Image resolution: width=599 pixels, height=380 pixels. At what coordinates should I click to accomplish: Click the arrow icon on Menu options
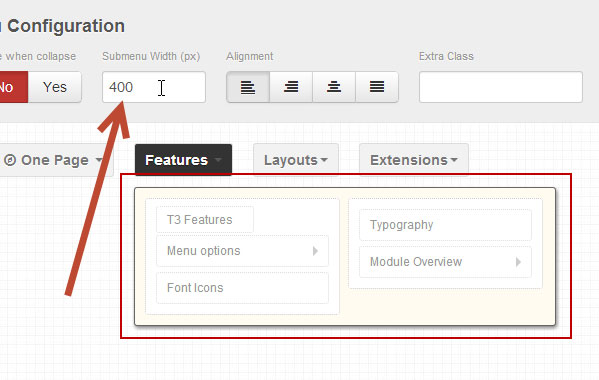click(315, 251)
